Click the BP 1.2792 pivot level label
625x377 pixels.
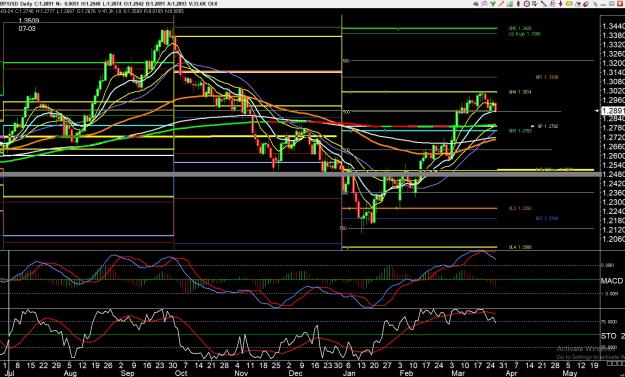pos(548,126)
